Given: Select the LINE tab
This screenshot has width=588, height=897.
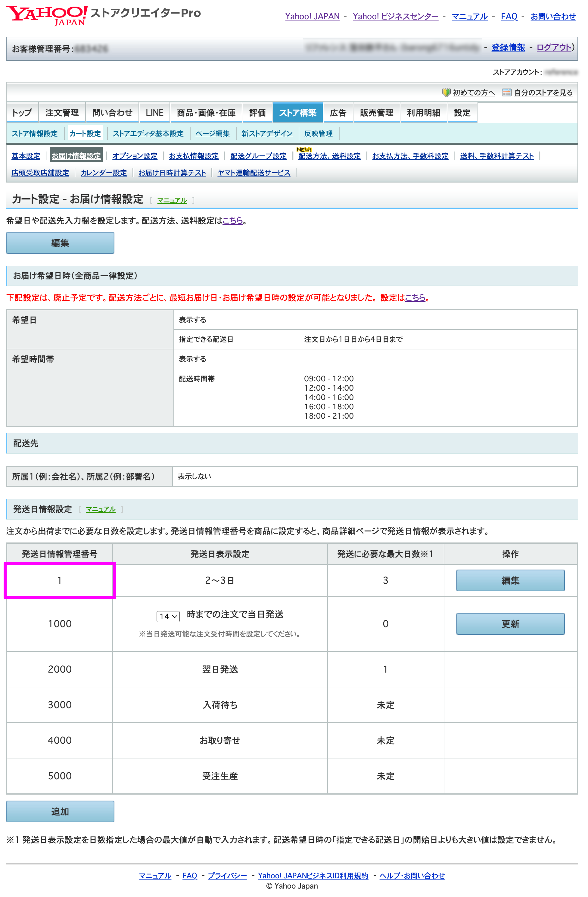Looking at the screenshot, I should pos(154,113).
